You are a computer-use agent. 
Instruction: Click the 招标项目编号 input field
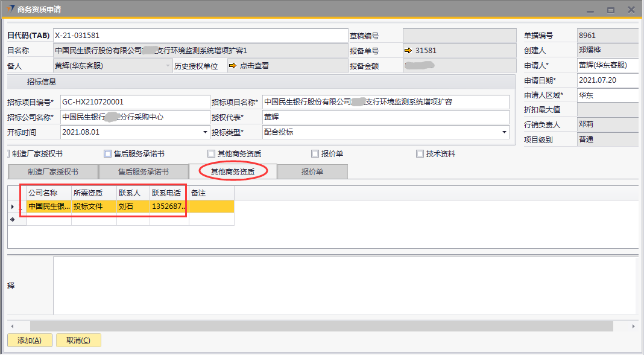click(x=134, y=102)
